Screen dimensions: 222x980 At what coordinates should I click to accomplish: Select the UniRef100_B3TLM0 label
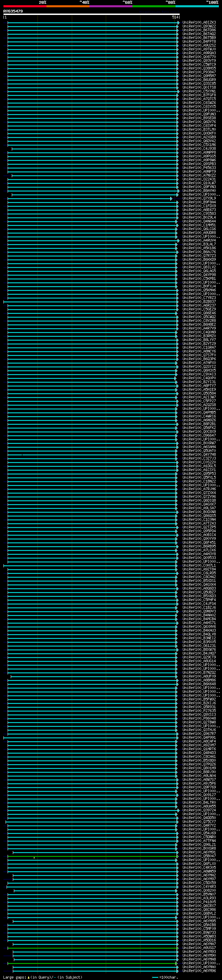point(199,129)
